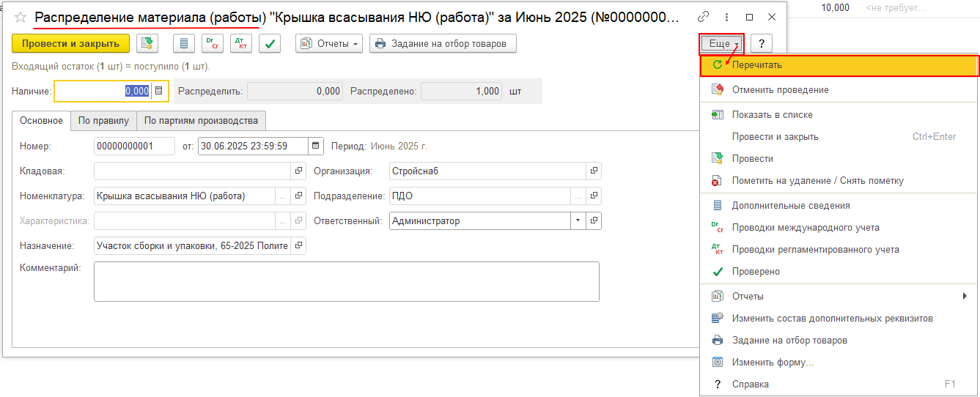Select Пометить на удаление menu item
The image size is (980, 397).
pyautogui.click(x=817, y=181)
